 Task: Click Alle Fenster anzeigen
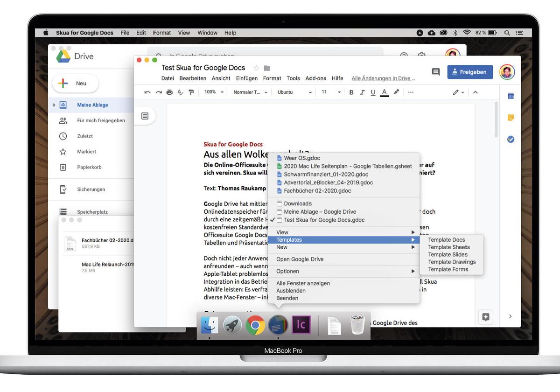(x=344, y=283)
